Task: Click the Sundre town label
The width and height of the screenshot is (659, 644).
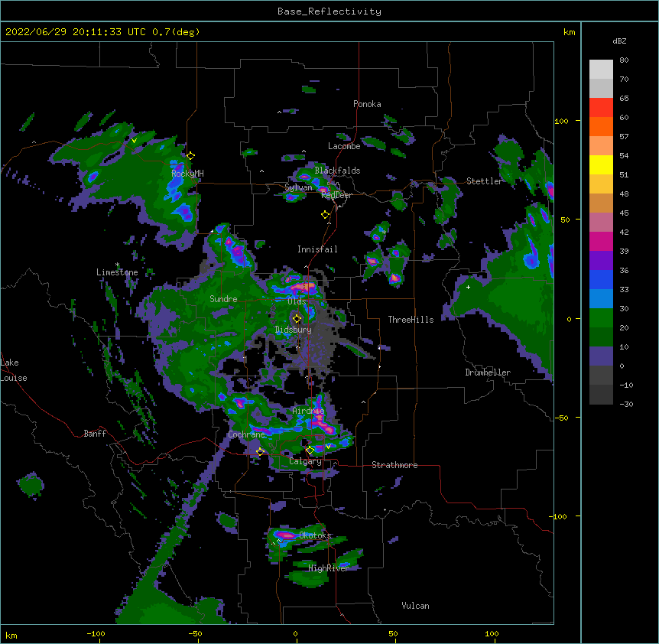Action: coord(223,299)
